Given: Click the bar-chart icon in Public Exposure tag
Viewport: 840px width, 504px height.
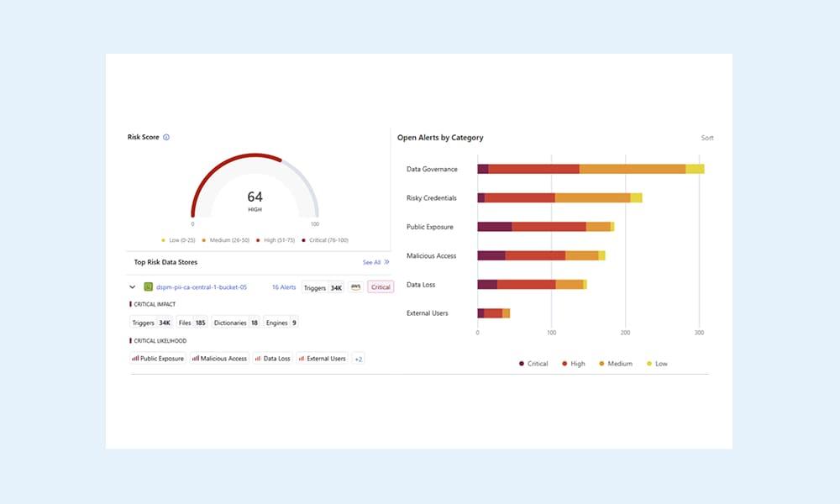Looking at the screenshot, I should click(134, 358).
